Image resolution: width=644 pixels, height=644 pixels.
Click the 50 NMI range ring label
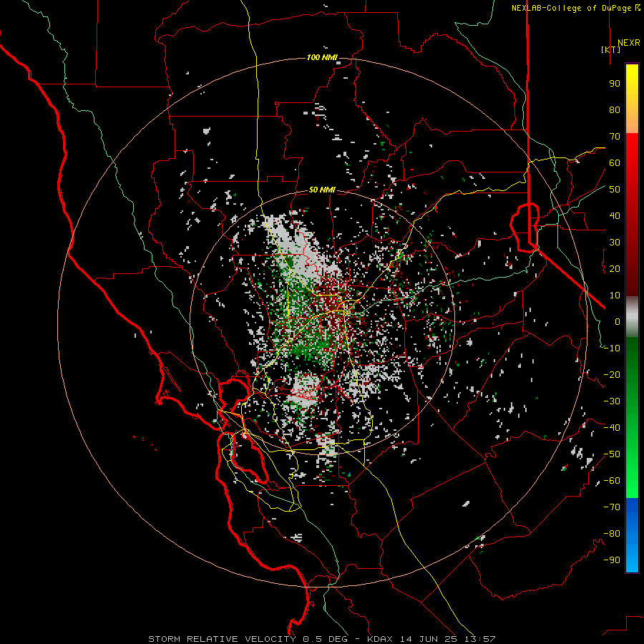tap(322, 190)
